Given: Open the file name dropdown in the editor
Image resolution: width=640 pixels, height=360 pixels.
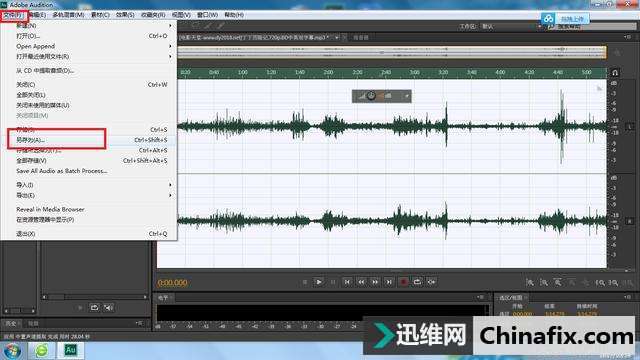Looking at the screenshot, I should pos(337,37).
